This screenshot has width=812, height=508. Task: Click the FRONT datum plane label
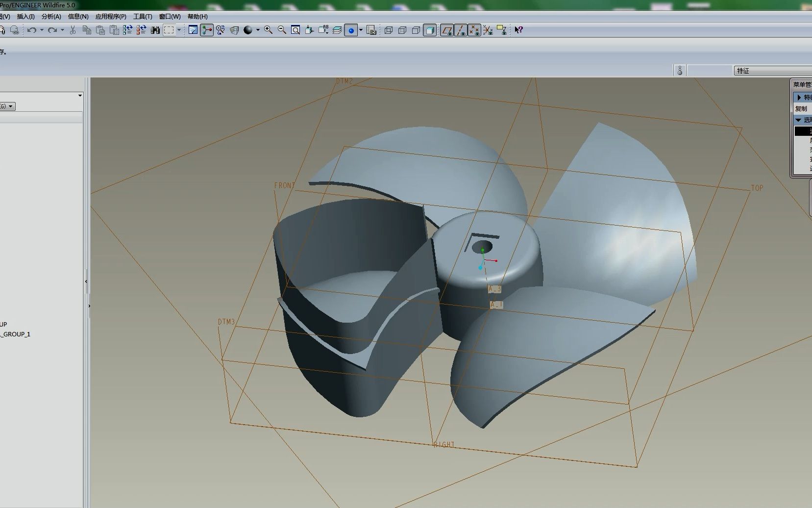pos(285,186)
